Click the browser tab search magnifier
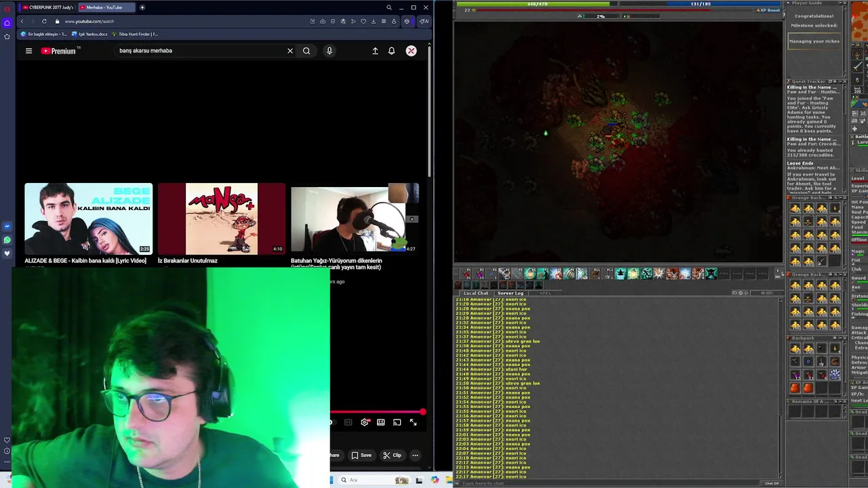The width and height of the screenshot is (868, 488). coord(389,7)
